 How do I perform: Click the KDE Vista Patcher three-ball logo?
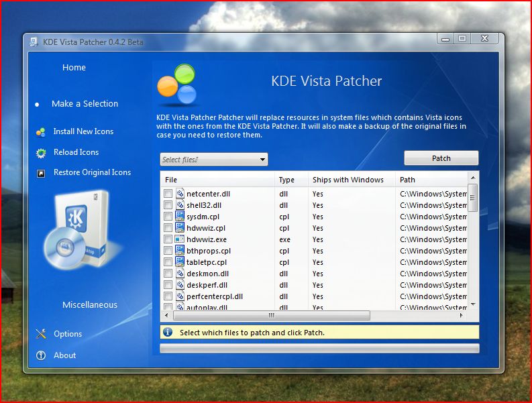click(x=177, y=84)
